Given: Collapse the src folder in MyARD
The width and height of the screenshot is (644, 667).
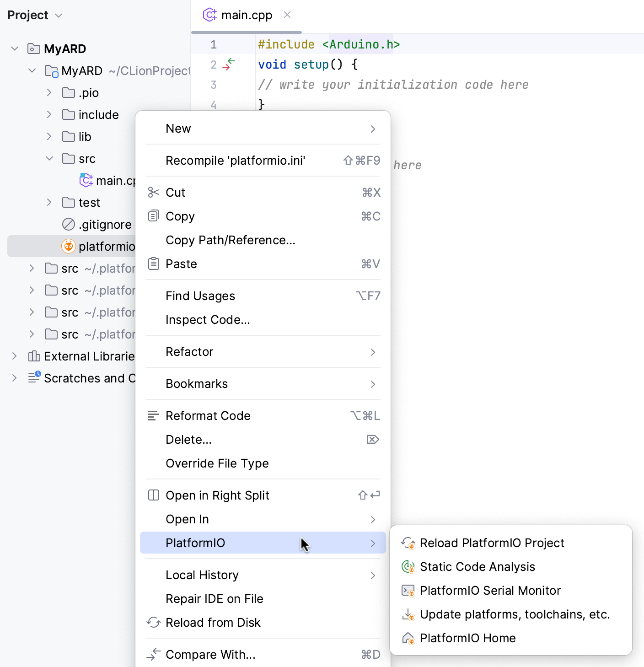Looking at the screenshot, I should [49, 159].
